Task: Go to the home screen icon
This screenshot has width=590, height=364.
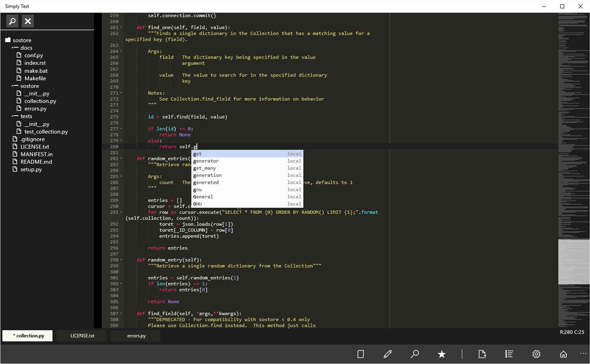Action: coord(563,354)
